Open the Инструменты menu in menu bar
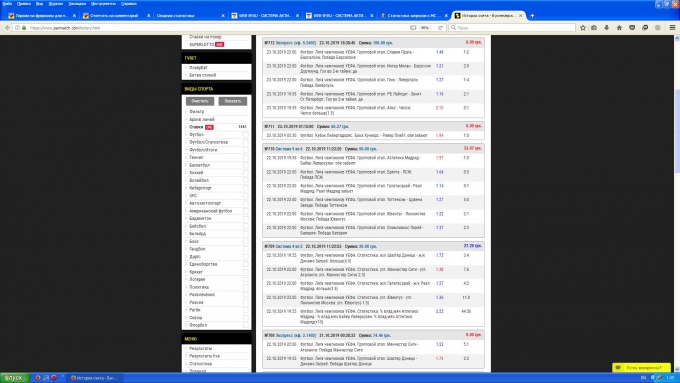Viewport: 680px width, 383px height. [x=103, y=3]
